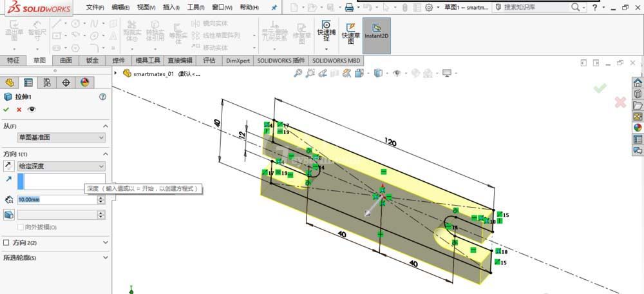Image resolution: width=644 pixels, height=294 pixels.
Task: Open the 草图基准面 start condition dropdown
Action: pos(61,138)
